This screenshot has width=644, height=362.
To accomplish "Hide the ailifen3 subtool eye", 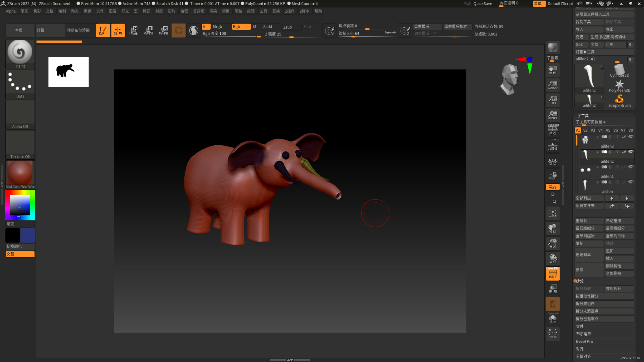I will click(631, 137).
